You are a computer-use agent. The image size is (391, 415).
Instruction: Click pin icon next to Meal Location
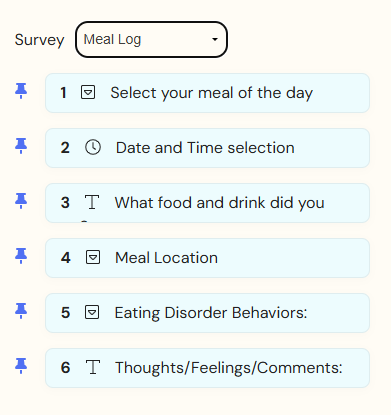tap(21, 256)
